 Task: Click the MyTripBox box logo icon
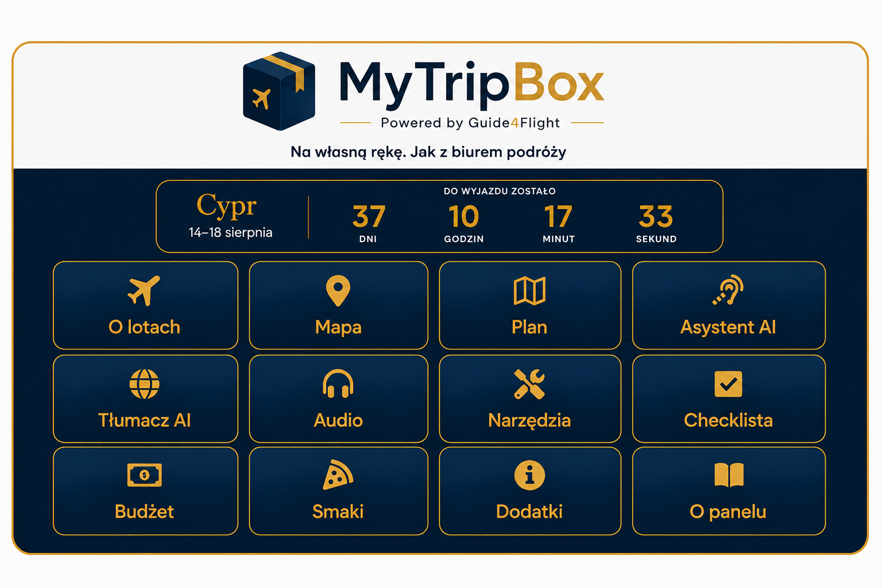(279, 91)
